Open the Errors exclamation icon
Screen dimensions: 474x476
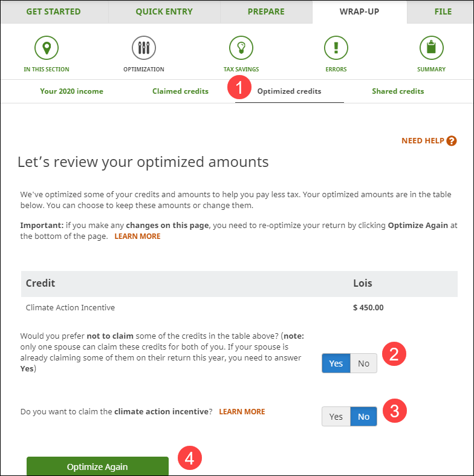click(336, 48)
